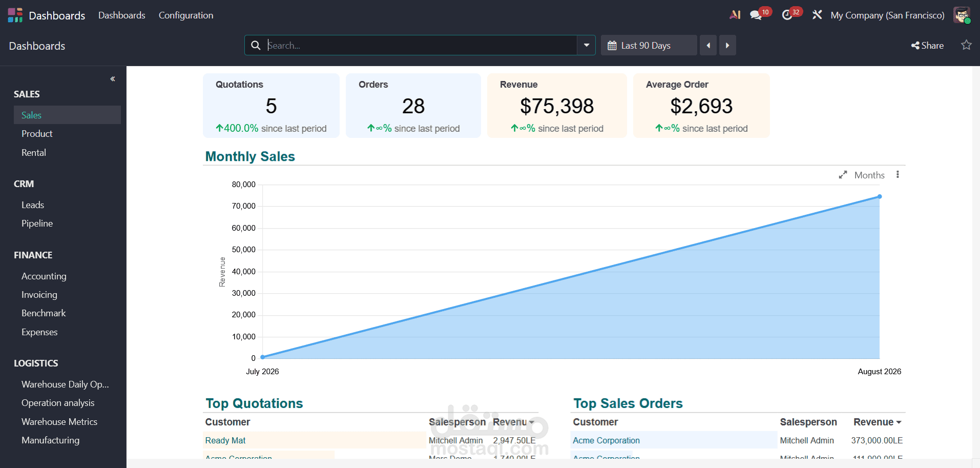The width and height of the screenshot is (980, 468).
Task: Toggle the search options dropdown arrow
Action: tap(586, 46)
